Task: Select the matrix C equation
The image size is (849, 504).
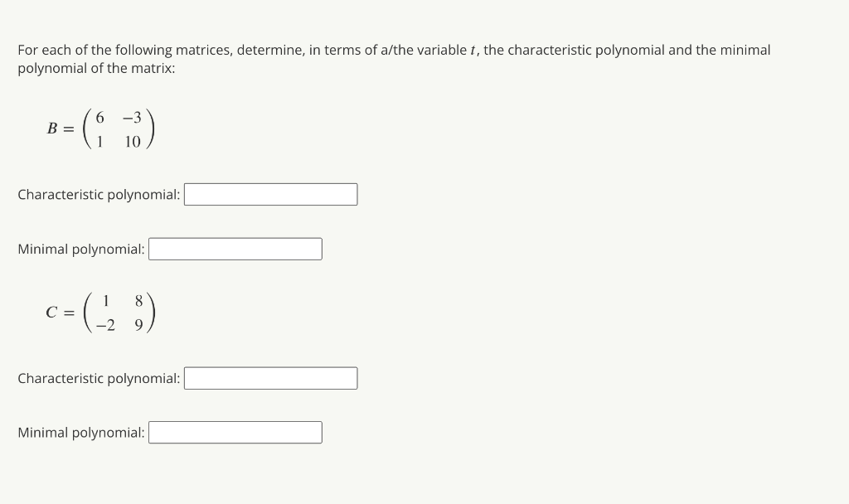Action: 101,313
